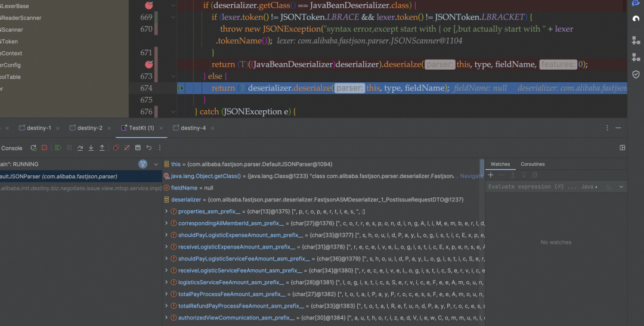Move watch up
The width and height of the screenshot is (644, 326).
point(513,175)
